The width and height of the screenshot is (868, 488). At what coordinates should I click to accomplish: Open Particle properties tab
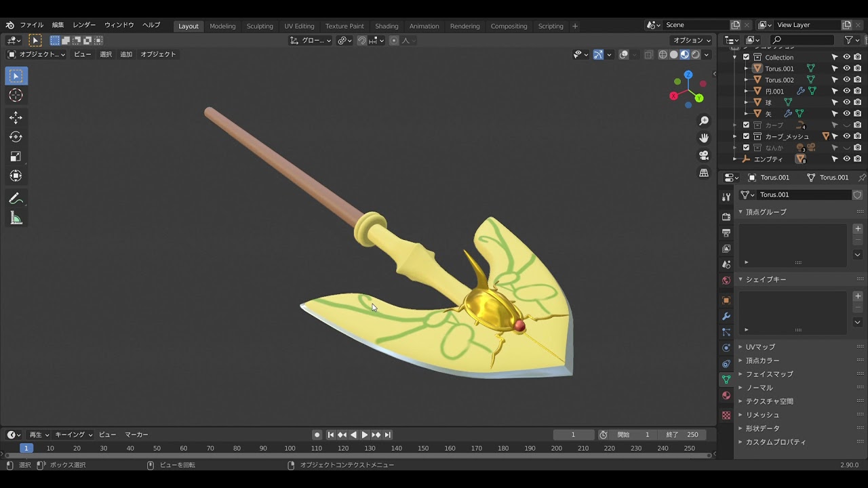[726, 332]
